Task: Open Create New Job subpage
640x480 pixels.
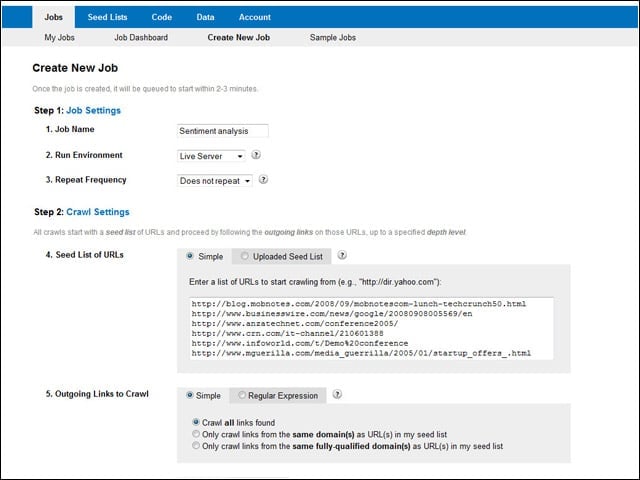Action: click(239, 38)
